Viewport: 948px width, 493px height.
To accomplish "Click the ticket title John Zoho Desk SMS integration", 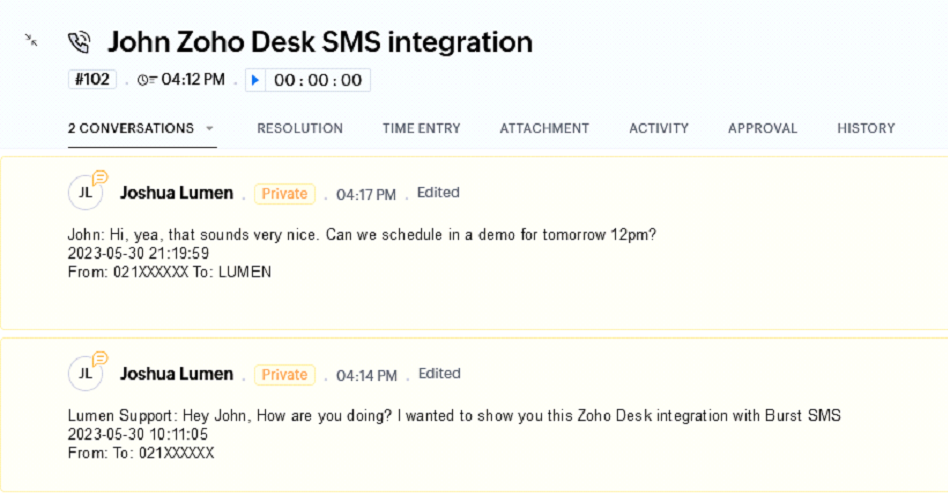I will click(x=320, y=42).
